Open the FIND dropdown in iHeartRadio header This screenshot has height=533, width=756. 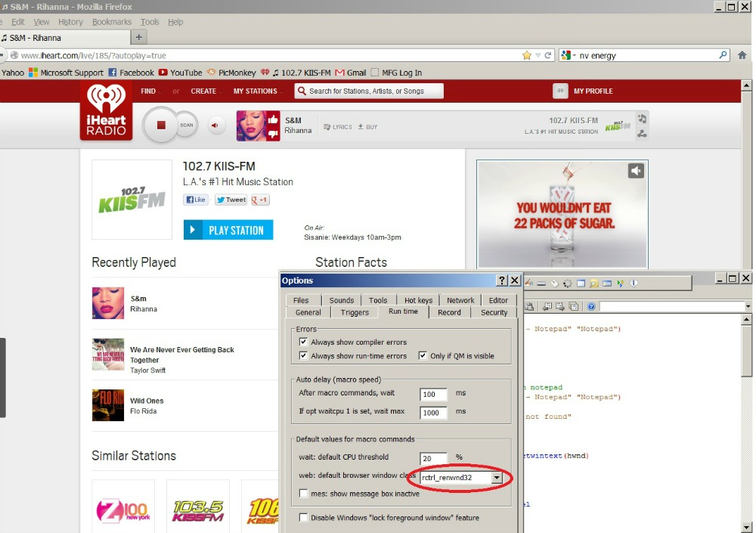(x=150, y=91)
